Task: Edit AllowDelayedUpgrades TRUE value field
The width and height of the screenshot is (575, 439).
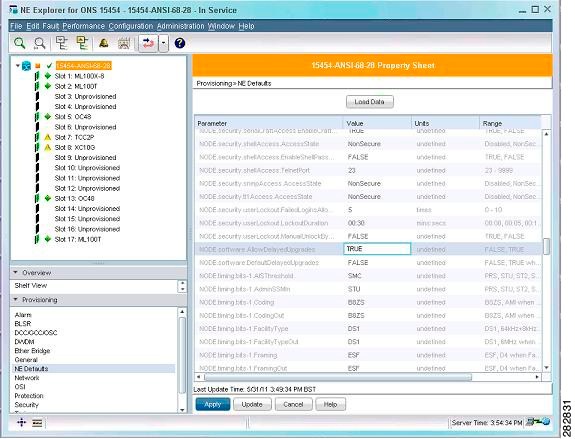Action: pos(377,249)
